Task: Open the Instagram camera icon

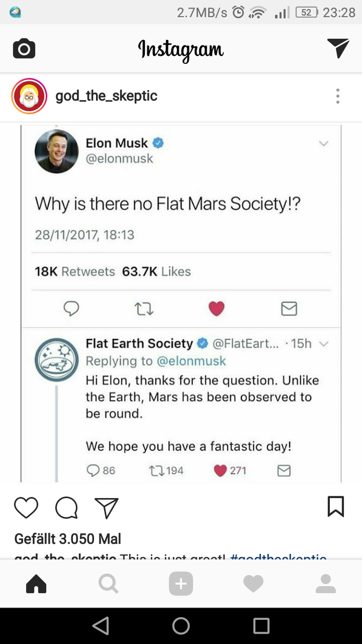Action: [24, 49]
